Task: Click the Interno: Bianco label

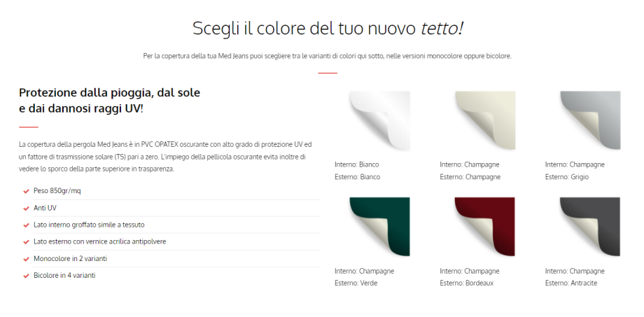Action: (356, 164)
